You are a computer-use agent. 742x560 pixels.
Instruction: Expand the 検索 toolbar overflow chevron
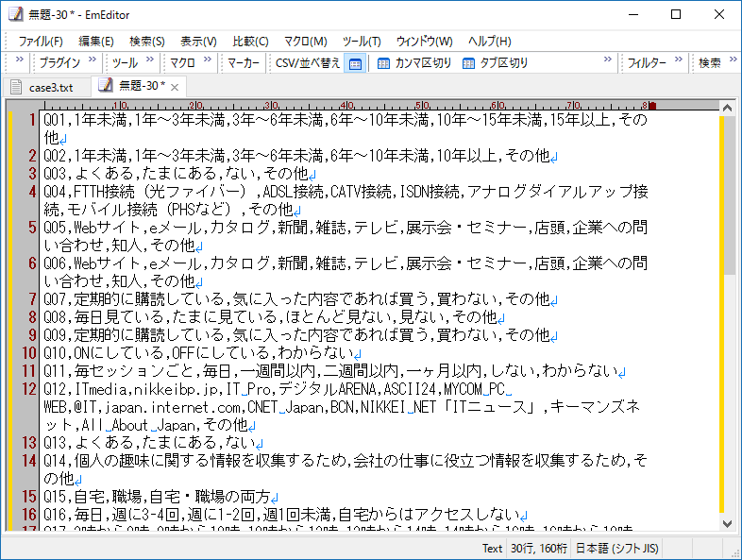click(x=733, y=59)
